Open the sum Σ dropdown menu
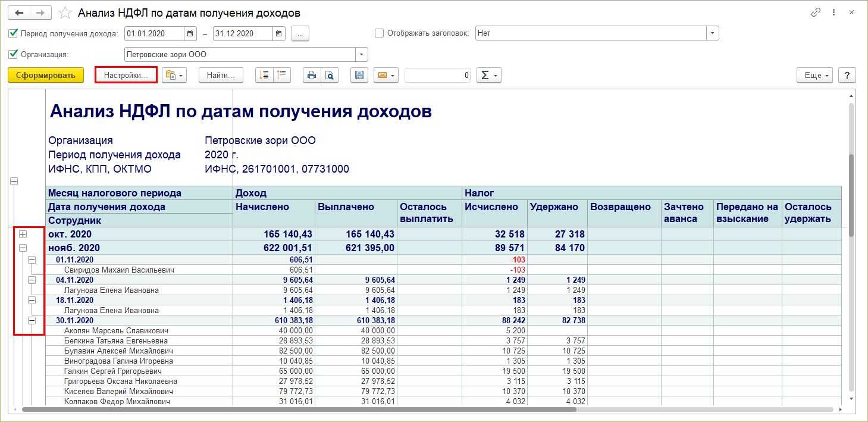This screenshot has width=868, height=422. tap(488, 75)
